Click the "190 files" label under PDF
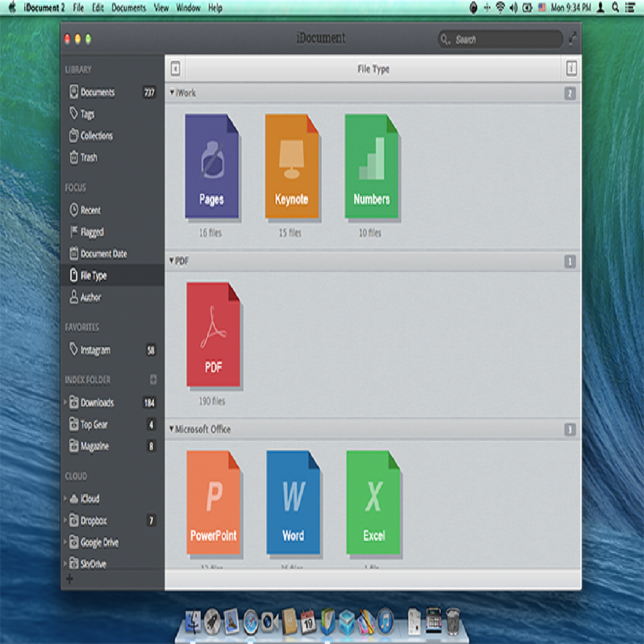 coord(212,401)
